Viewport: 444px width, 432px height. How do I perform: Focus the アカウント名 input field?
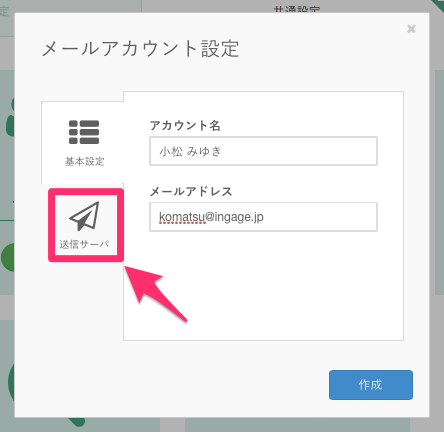tap(263, 151)
